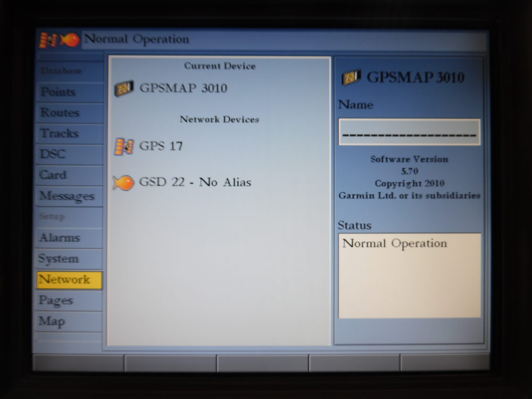Click the satellite icon in the title bar

click(x=48, y=40)
